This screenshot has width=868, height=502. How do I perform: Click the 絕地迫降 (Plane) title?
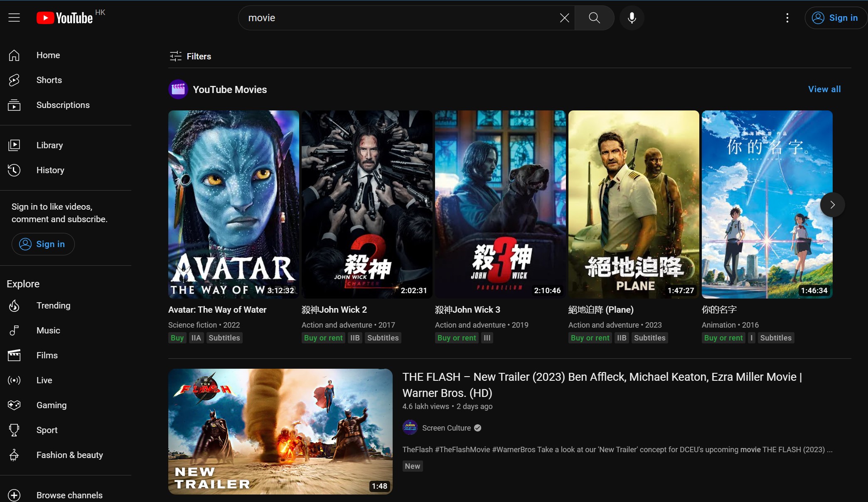pyautogui.click(x=601, y=310)
